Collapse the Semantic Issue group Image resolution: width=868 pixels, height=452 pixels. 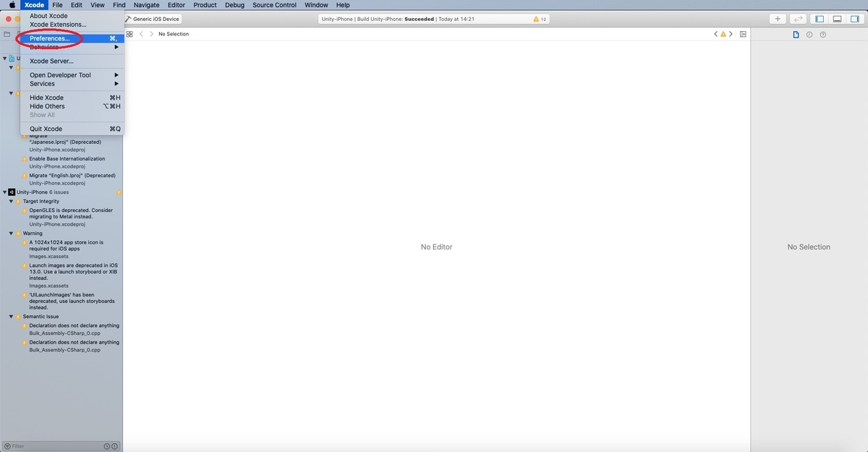(11, 317)
